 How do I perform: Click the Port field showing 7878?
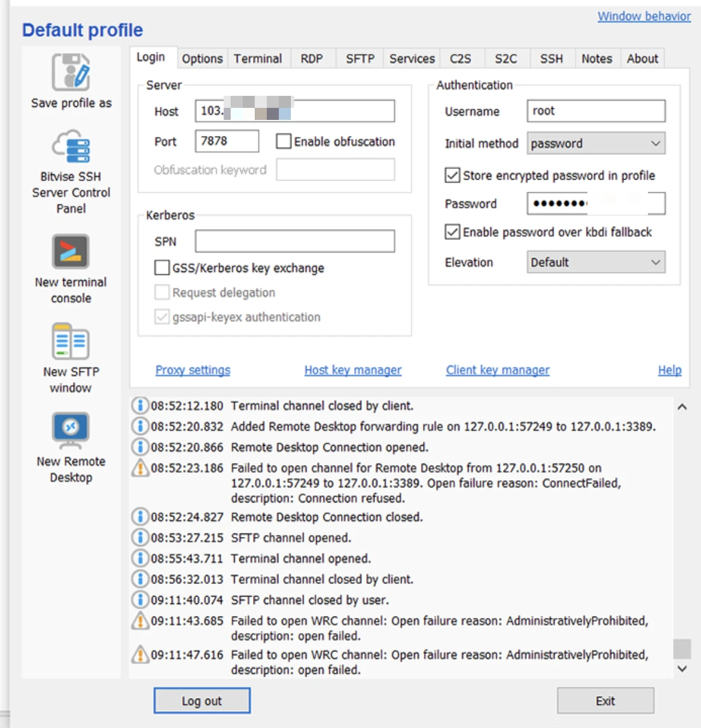click(227, 141)
